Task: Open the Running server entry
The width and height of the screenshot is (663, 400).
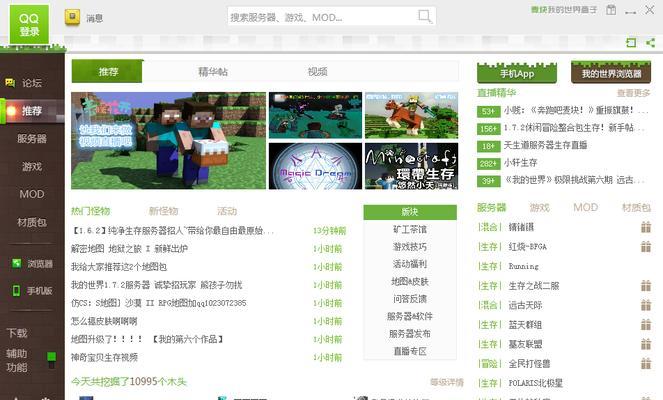Action: click(x=523, y=266)
